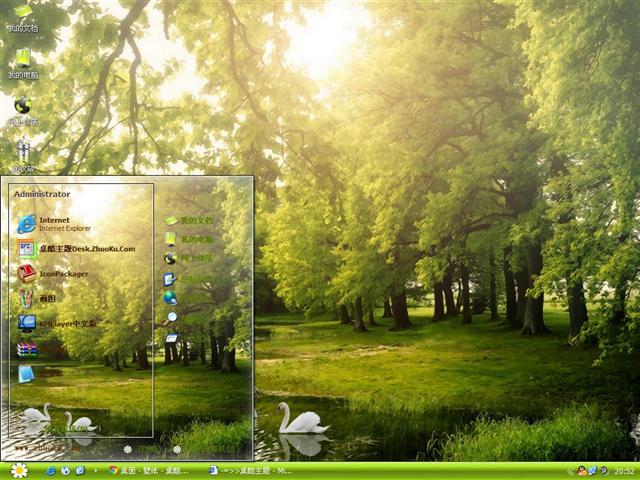
Task: Expand hidden system tray icons arrow
Action: point(570,471)
